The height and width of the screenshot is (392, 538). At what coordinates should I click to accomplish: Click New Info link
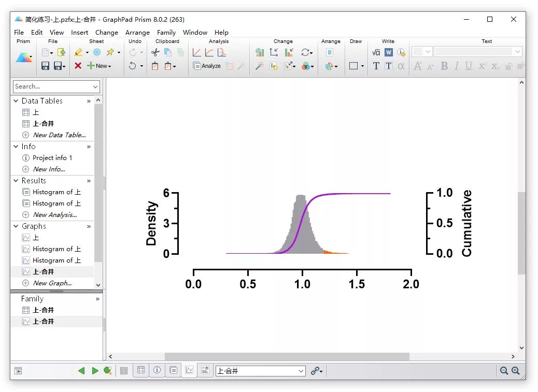49,169
